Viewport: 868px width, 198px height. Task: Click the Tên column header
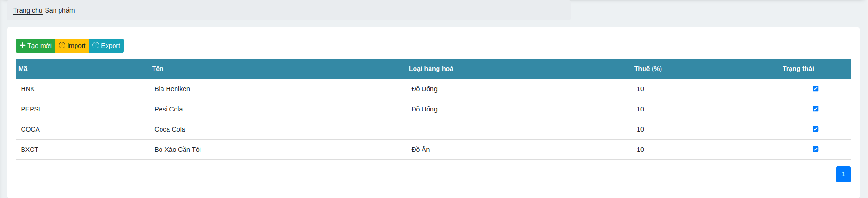coord(158,69)
